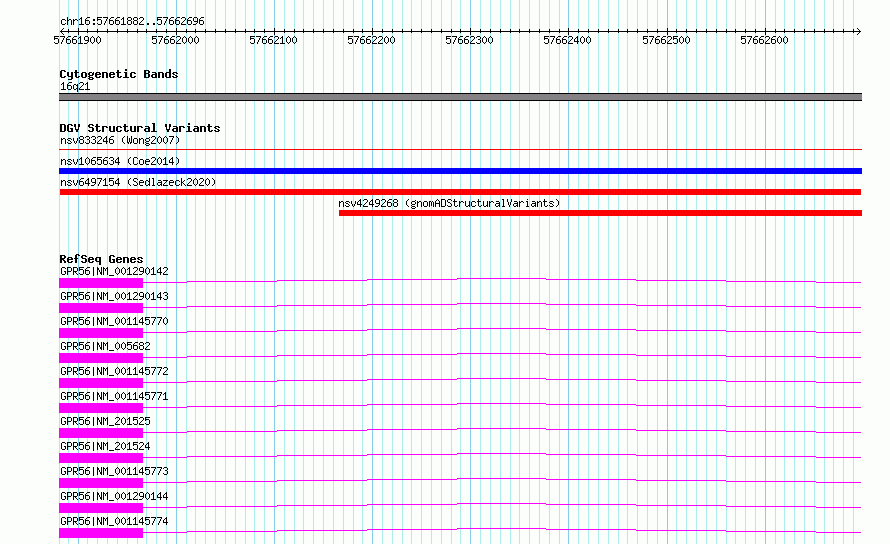
Task: Select the magenta exon of NM_001290142
Action: tap(101, 283)
